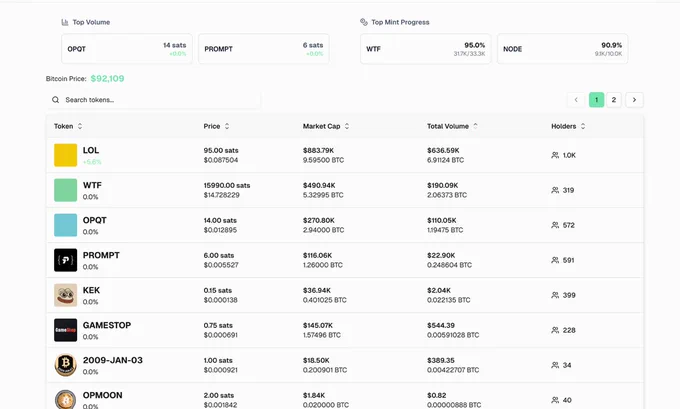Sort table by Total Volume column
Image resolution: width=680 pixels, height=409 pixels.
tap(452, 126)
